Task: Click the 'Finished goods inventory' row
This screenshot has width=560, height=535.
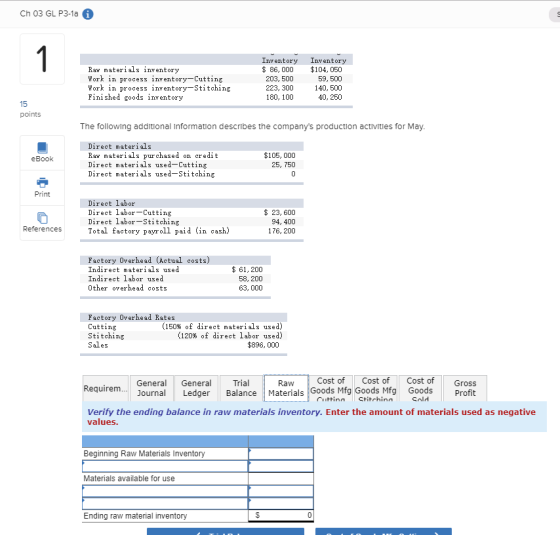Action: click(216, 97)
